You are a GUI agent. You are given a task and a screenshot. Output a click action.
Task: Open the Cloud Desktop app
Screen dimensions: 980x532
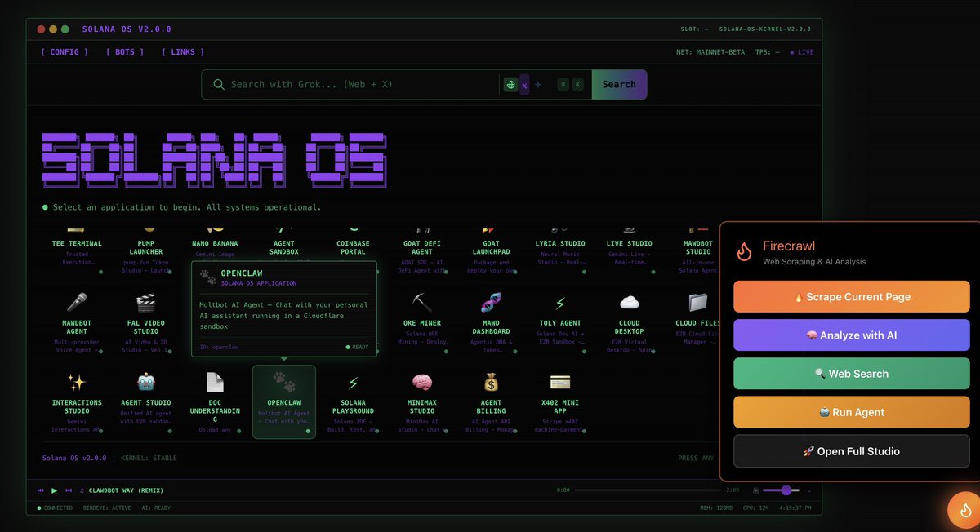click(629, 322)
